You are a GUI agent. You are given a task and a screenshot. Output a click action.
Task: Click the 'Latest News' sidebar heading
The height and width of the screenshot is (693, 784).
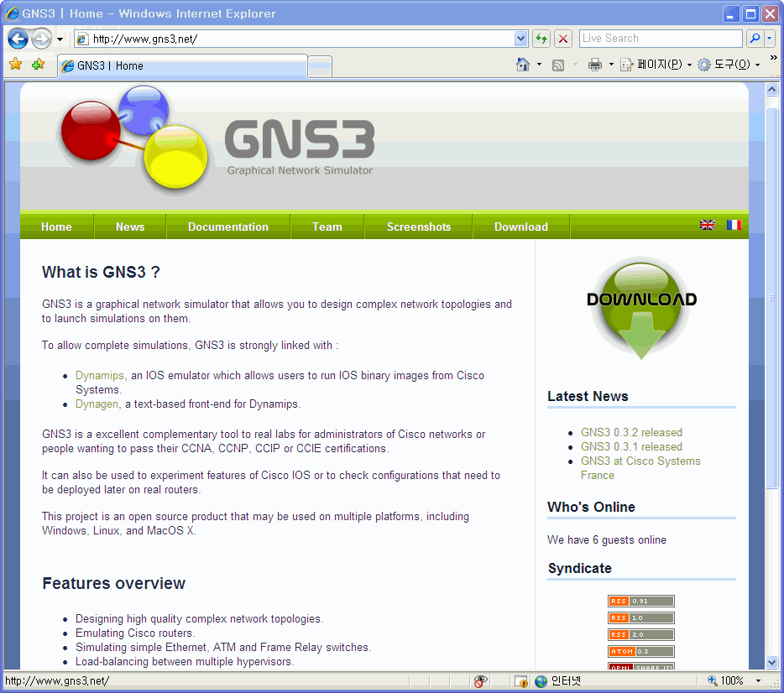(x=588, y=396)
